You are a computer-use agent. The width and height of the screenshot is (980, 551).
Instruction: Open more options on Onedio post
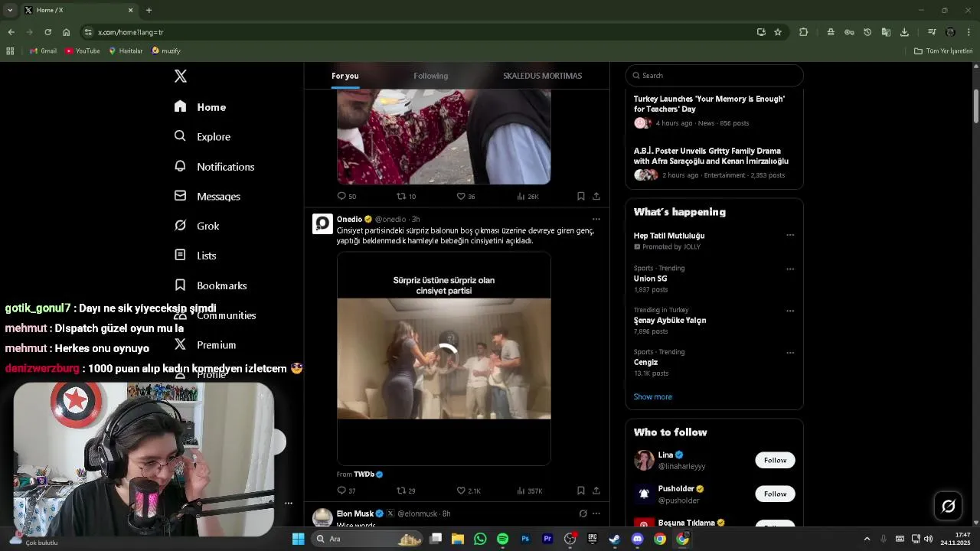596,219
